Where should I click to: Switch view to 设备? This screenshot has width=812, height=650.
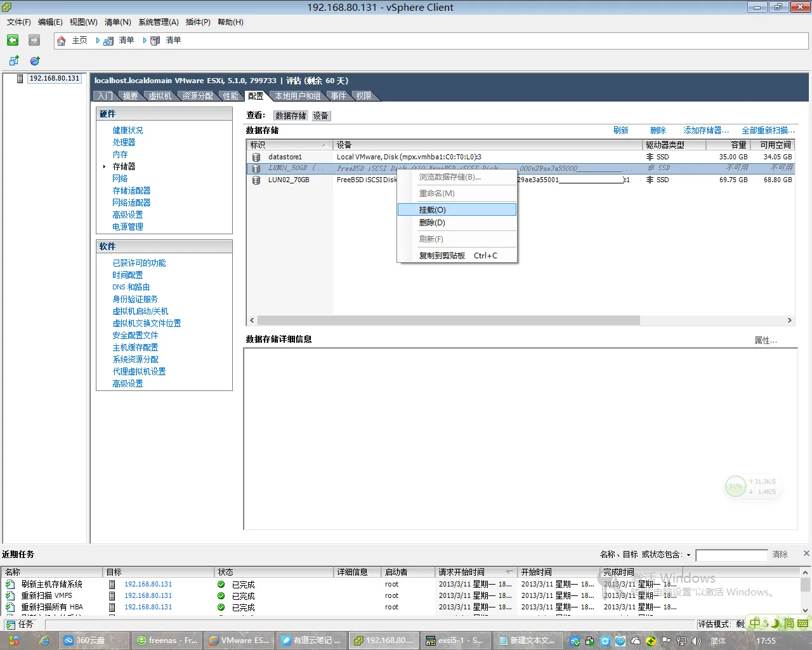tap(320, 116)
